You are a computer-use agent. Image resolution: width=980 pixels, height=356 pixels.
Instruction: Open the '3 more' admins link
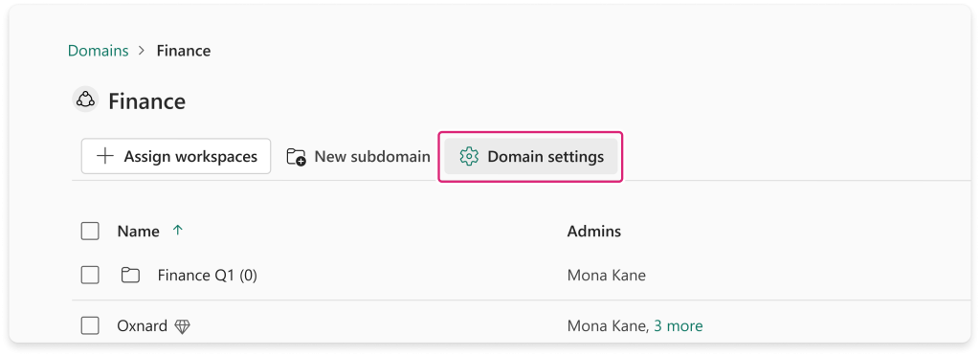(679, 325)
